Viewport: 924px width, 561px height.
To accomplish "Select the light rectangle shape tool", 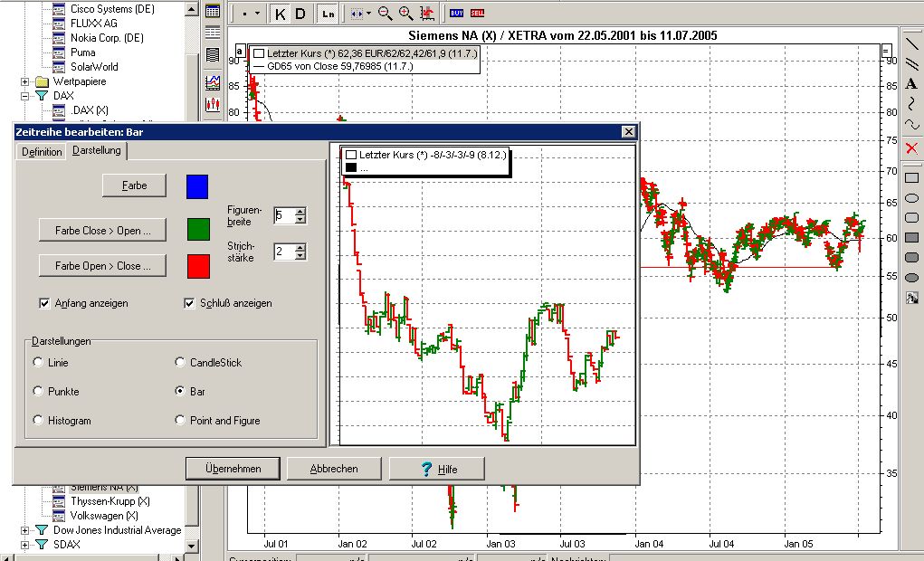I will tap(911, 177).
